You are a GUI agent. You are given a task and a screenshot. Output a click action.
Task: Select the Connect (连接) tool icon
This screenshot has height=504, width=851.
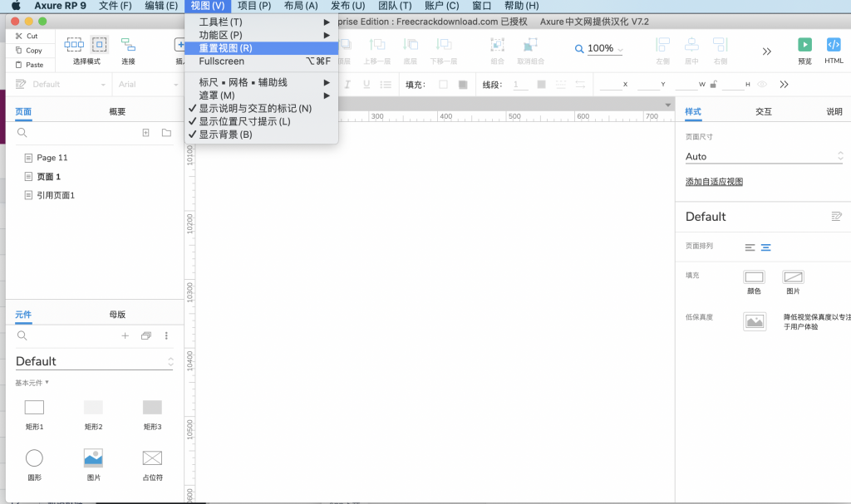[128, 45]
